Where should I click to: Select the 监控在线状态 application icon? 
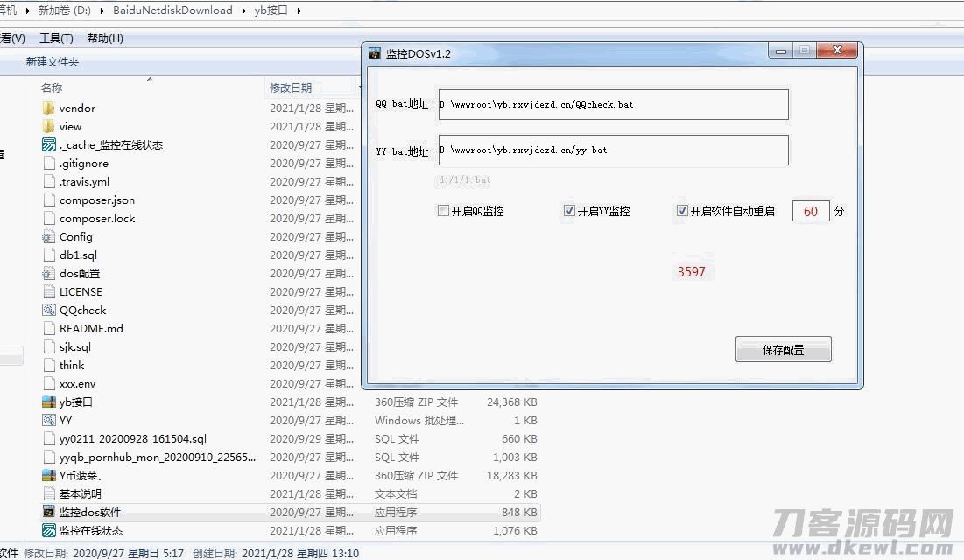pos(49,531)
